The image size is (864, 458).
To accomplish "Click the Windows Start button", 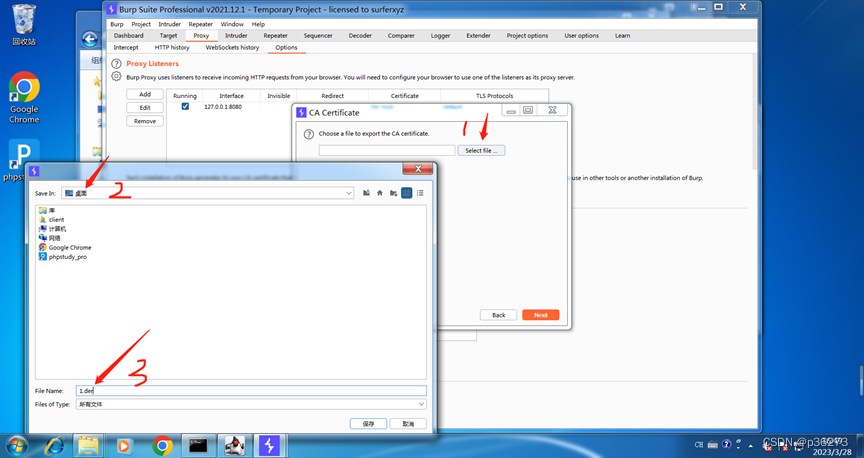I will [x=17, y=445].
